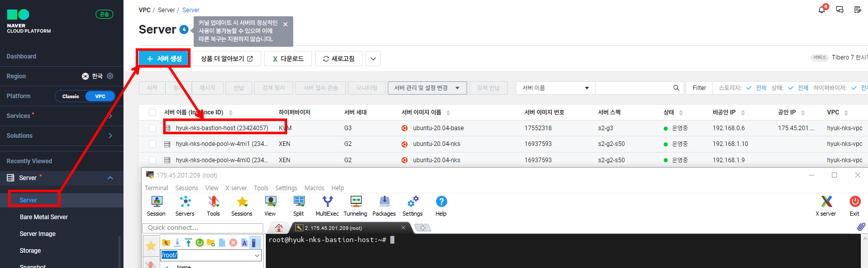868x268 pixels.
Task: Check the node-pool-w-4mi0 row checkbox
Action: pyautogui.click(x=152, y=160)
